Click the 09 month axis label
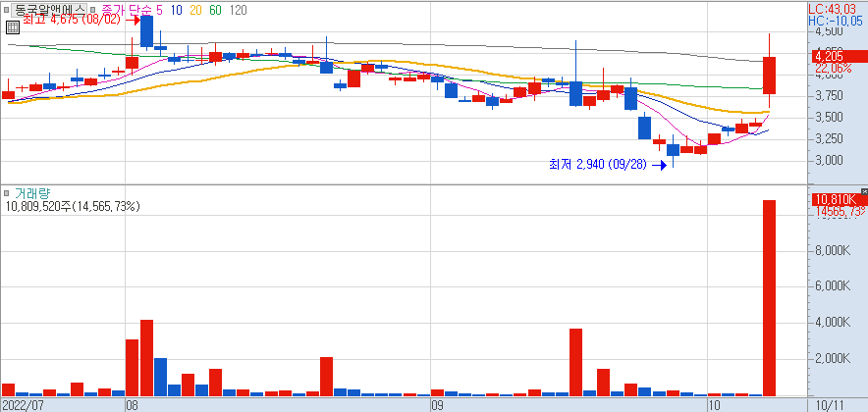Image resolution: width=868 pixels, height=412 pixels. (x=438, y=405)
